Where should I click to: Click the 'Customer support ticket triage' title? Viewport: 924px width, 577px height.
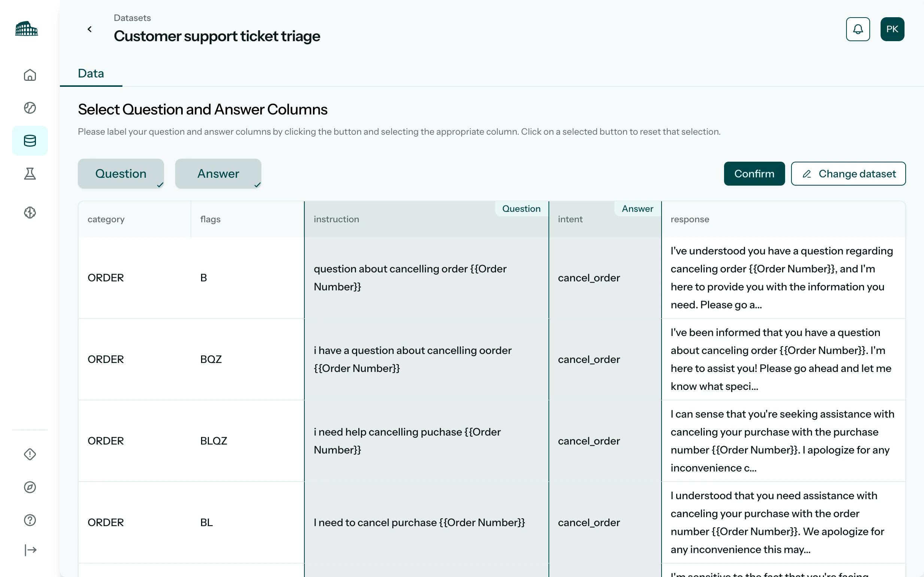(x=217, y=36)
